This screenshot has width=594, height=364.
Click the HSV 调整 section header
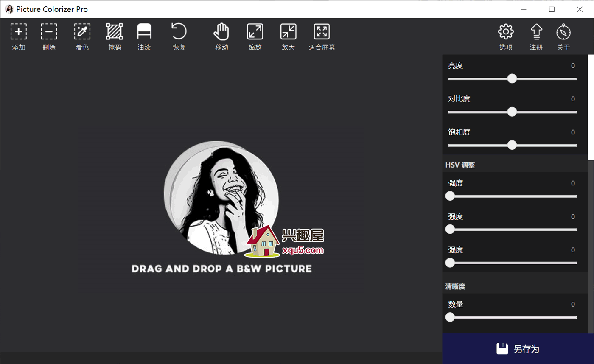(x=460, y=165)
